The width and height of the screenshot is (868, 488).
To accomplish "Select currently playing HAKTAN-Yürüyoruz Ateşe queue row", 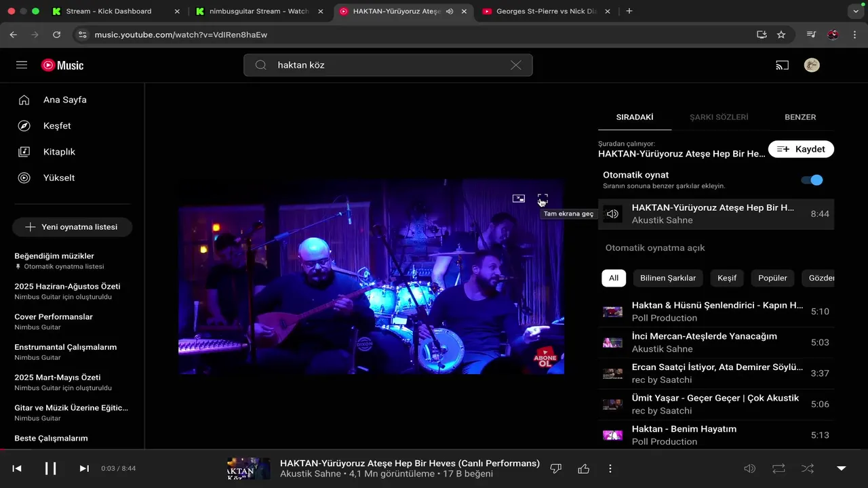I will tap(716, 214).
